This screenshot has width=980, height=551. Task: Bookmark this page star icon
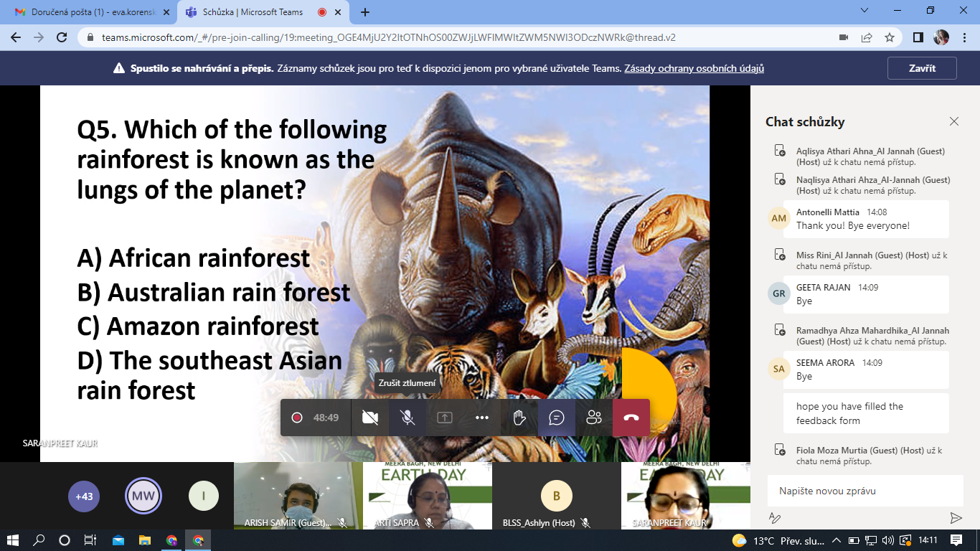(x=890, y=37)
